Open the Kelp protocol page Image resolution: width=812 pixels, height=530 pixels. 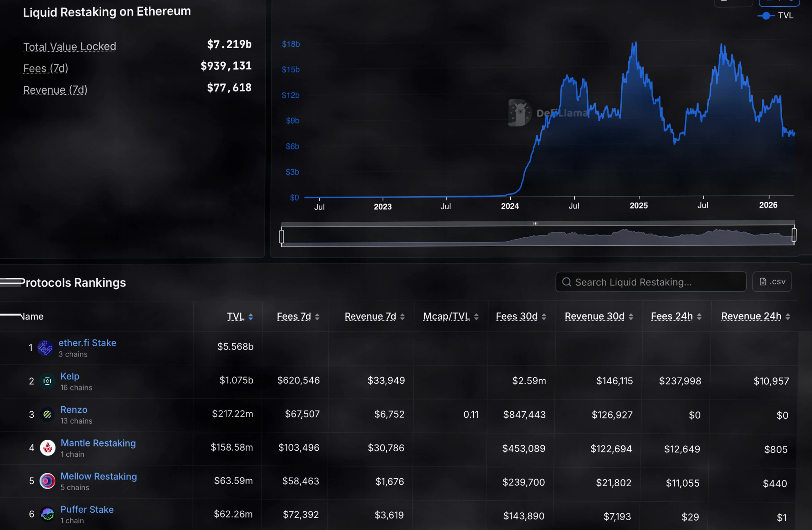[x=70, y=376]
